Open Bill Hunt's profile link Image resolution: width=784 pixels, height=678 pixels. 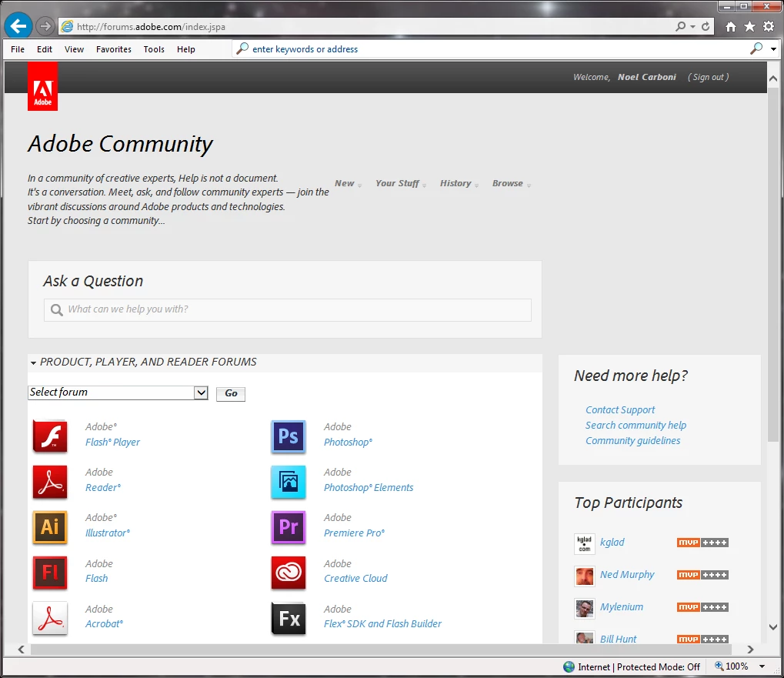point(618,640)
